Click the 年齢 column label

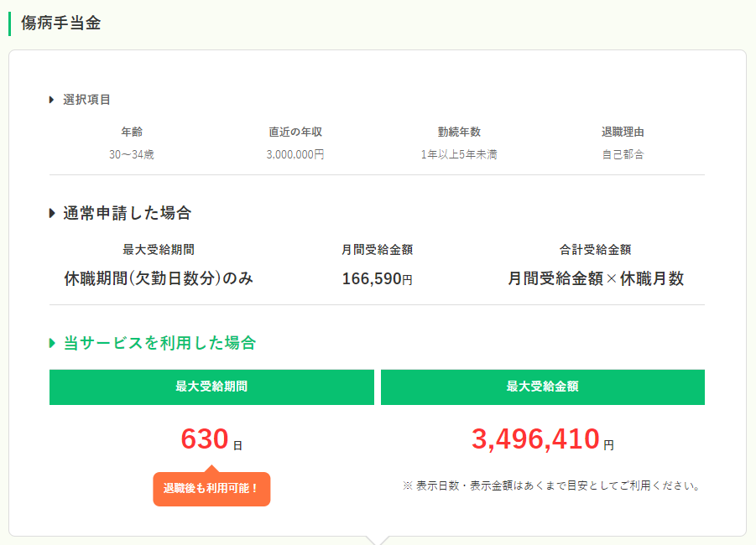pyautogui.click(x=132, y=132)
